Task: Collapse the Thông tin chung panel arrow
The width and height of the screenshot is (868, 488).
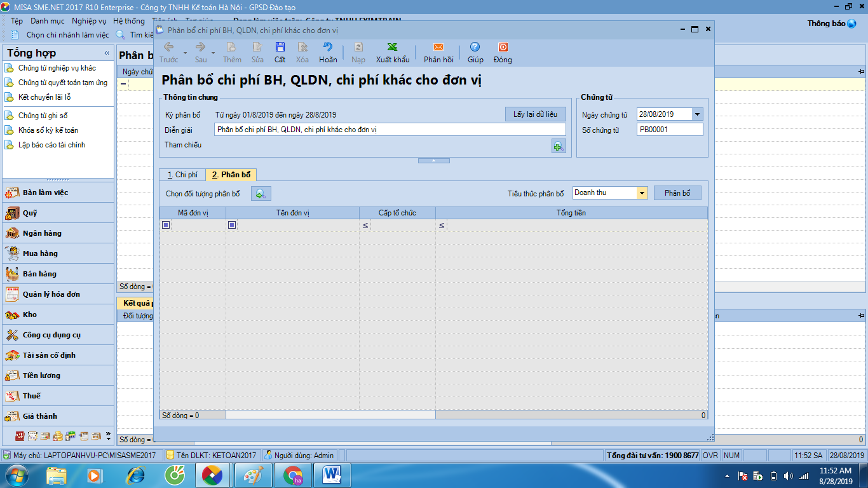Action: click(434, 161)
